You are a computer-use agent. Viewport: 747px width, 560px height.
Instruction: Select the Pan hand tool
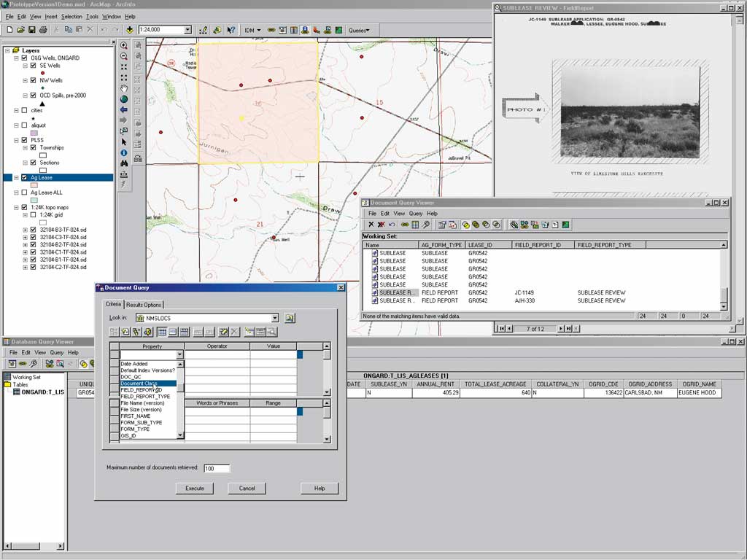124,88
